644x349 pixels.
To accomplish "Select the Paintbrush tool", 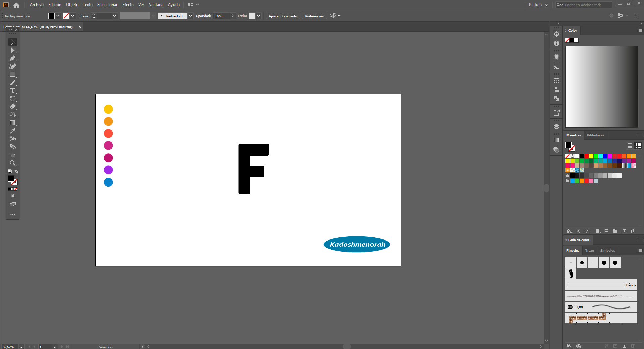I will click(x=13, y=83).
